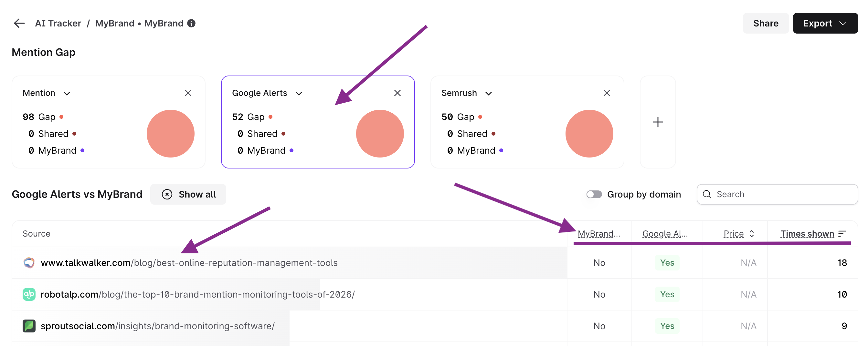Viewport: 868px width, 346px height.
Task: Open the Semrush competitor dropdown
Action: tap(488, 93)
